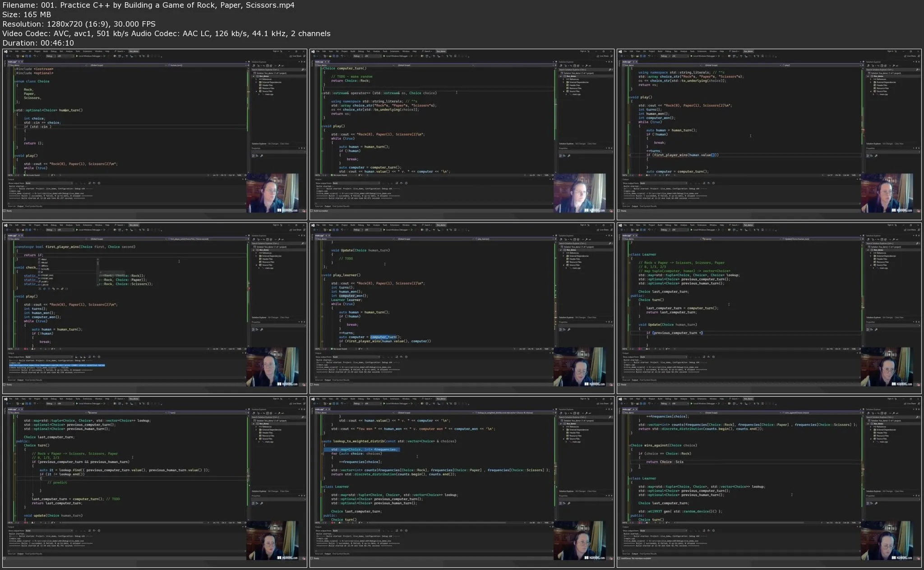Click the Video Codec information line
This screenshot has width=924, height=570.
coord(166,33)
